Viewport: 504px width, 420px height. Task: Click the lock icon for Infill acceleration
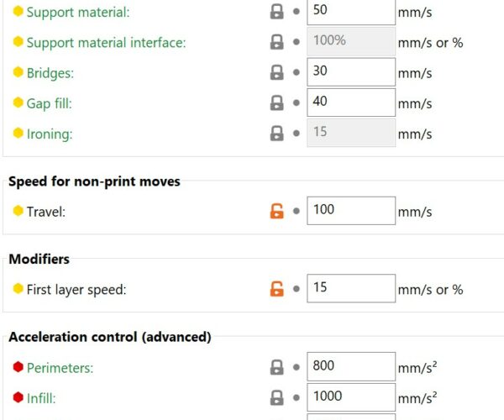[x=276, y=398]
